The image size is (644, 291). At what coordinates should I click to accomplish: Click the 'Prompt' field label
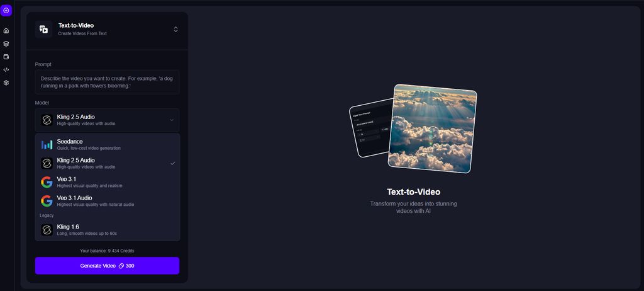pyautogui.click(x=43, y=65)
